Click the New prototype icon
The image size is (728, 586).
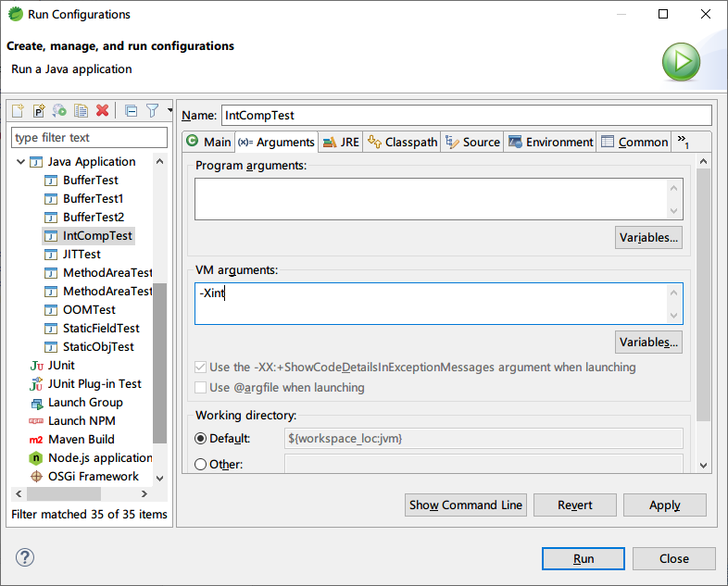pos(39,111)
